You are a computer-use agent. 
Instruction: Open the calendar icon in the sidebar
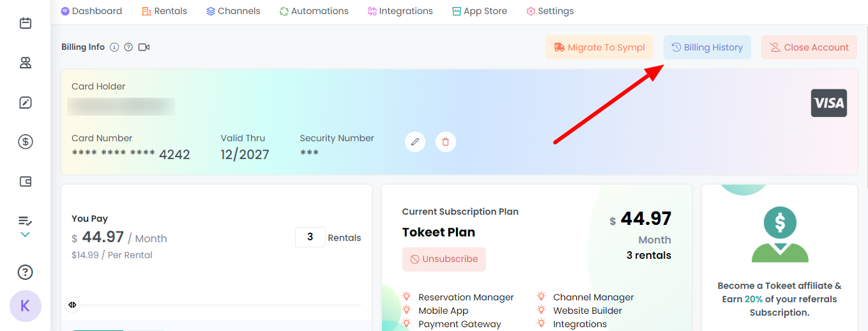point(26,24)
